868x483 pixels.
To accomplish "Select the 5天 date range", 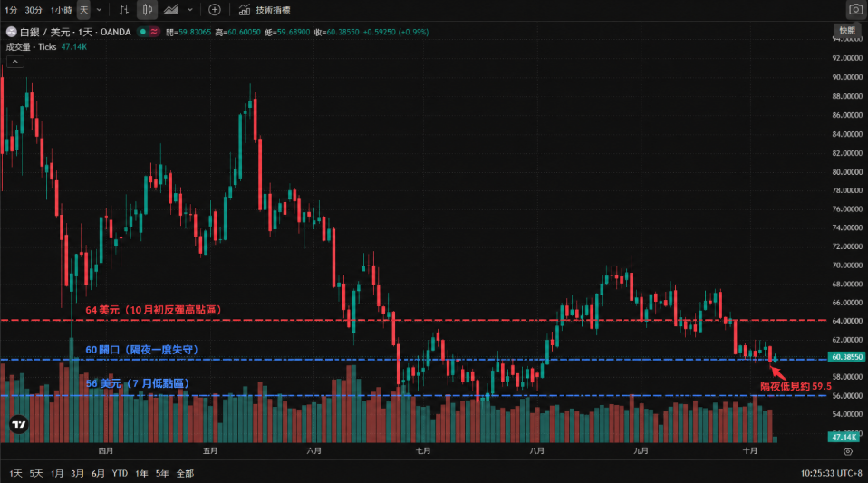I will click(x=36, y=473).
